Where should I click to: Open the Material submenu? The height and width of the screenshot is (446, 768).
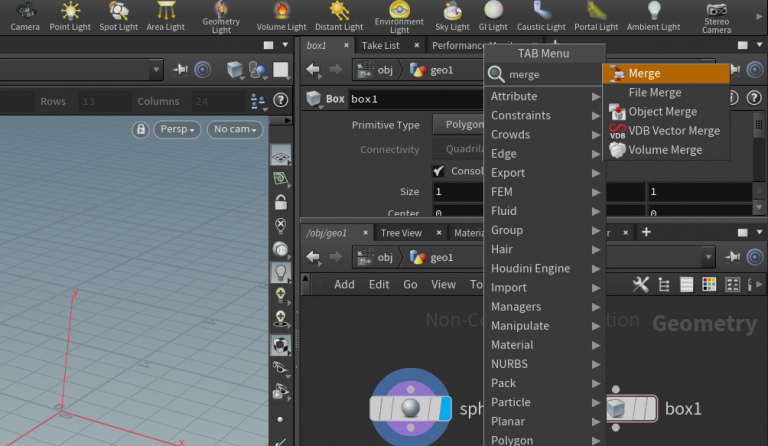pyautogui.click(x=545, y=345)
